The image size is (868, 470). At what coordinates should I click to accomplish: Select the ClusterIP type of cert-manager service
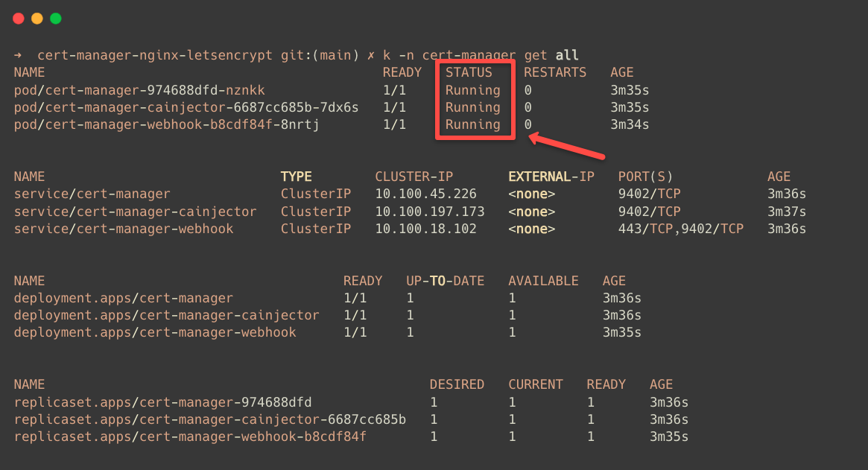click(316, 194)
